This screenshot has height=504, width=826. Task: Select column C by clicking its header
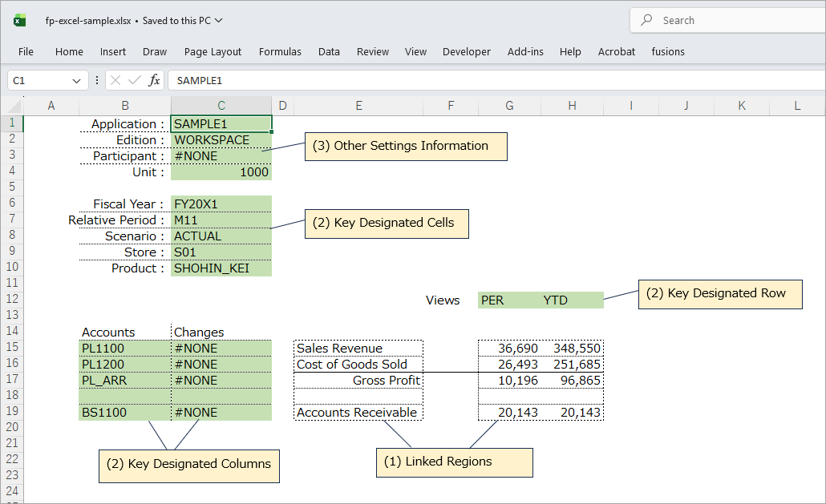pos(221,105)
